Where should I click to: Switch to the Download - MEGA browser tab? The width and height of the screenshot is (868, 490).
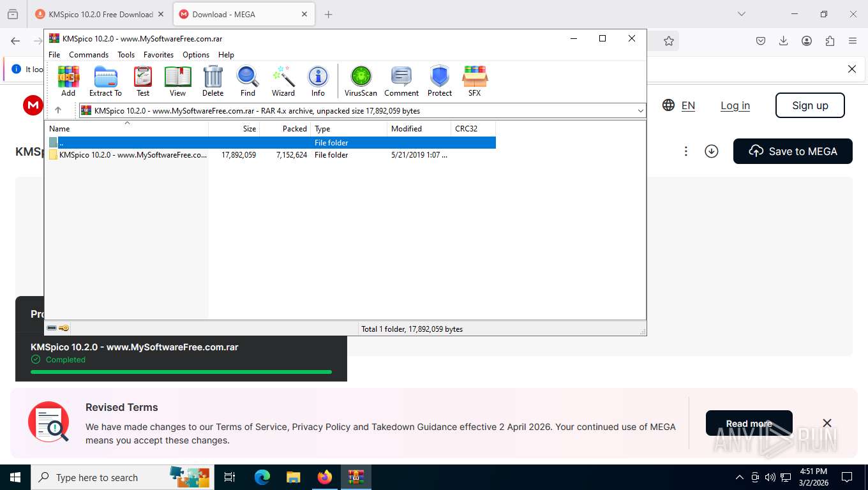click(243, 14)
